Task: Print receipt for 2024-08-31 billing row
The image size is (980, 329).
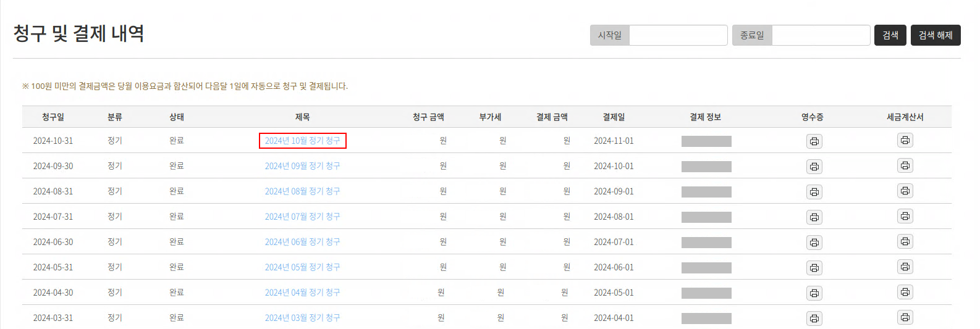Action: [x=814, y=192]
